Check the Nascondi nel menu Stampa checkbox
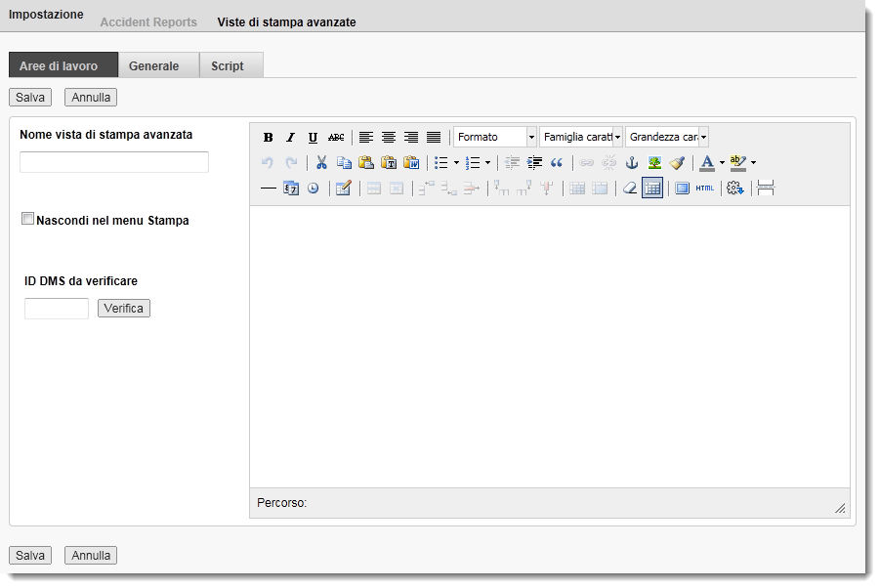 (27, 218)
